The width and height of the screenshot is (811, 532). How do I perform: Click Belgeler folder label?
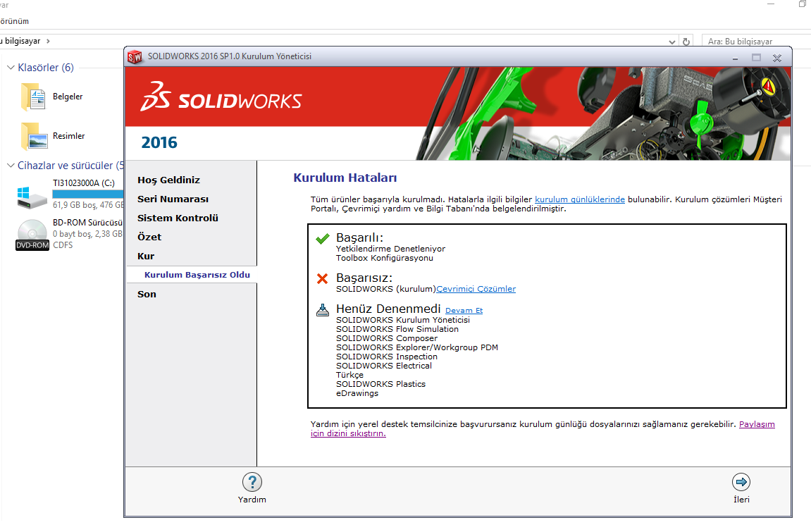68,97
